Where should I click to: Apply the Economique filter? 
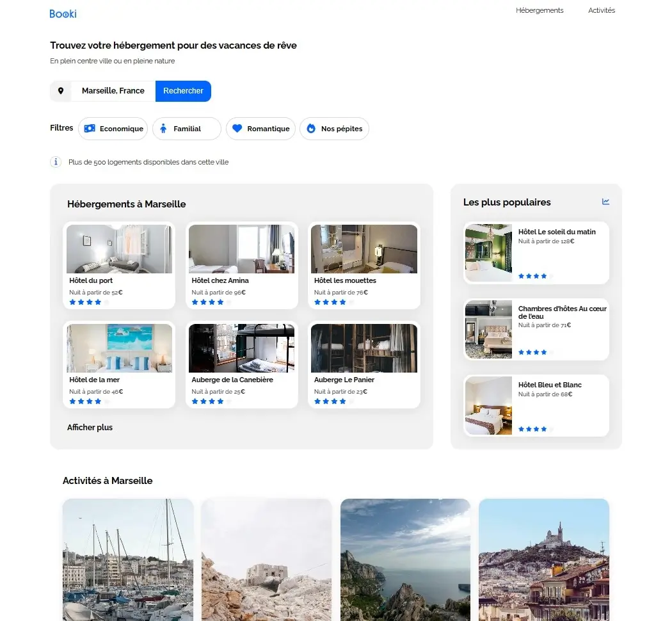tap(113, 129)
